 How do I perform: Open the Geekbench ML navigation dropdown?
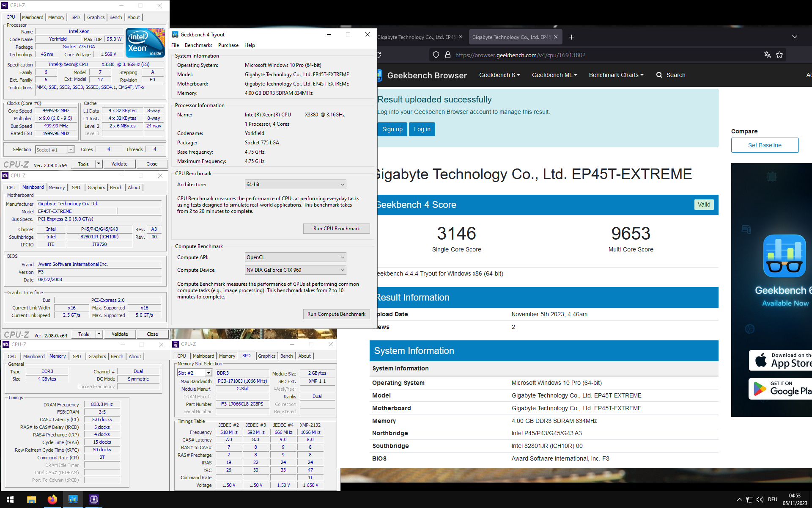554,75
